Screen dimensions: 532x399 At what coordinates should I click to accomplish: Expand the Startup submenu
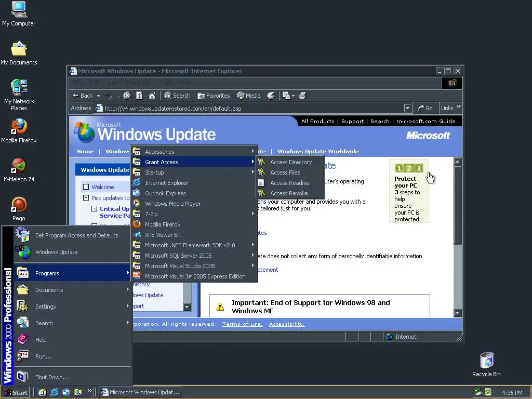(194, 172)
